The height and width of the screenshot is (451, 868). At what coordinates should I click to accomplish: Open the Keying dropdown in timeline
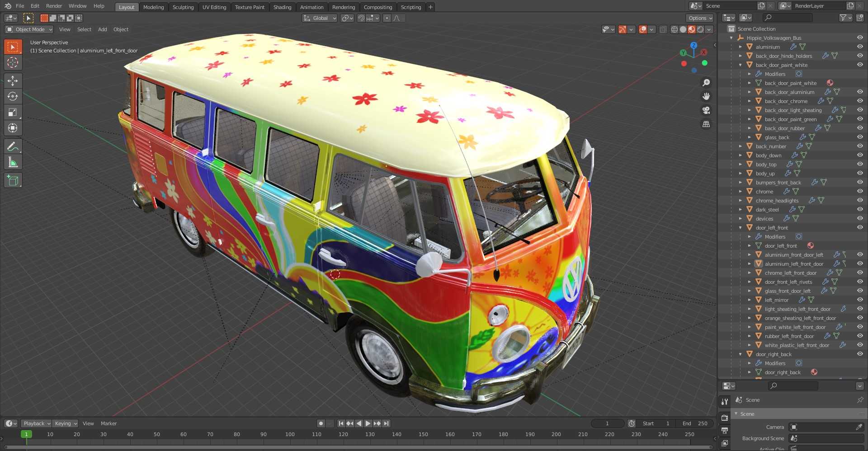[x=65, y=423]
